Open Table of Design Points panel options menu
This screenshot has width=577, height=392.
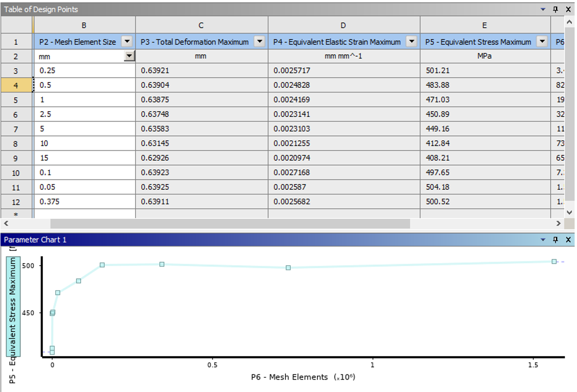click(x=543, y=9)
